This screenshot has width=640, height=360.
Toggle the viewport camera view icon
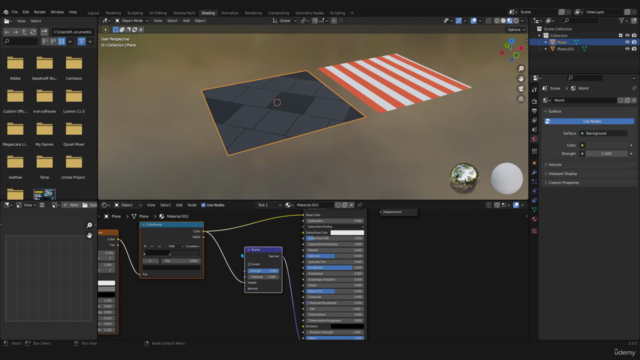coord(521,89)
